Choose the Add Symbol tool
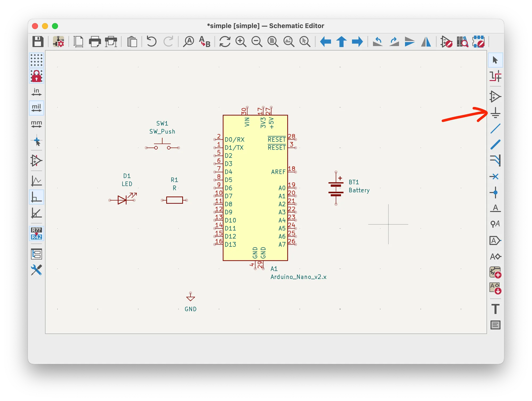Viewport: 532px width, 401px height. 495,97
